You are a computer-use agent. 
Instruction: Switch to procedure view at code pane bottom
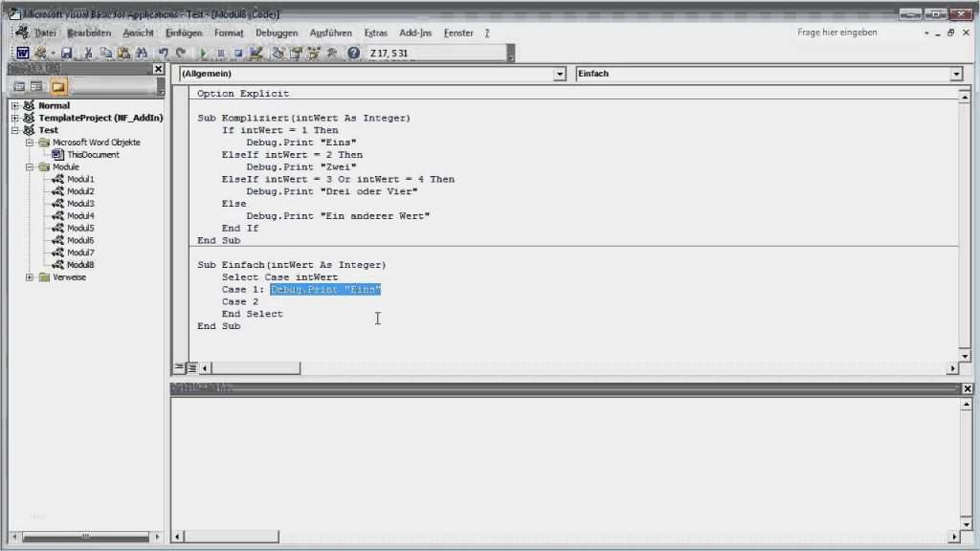[179, 367]
